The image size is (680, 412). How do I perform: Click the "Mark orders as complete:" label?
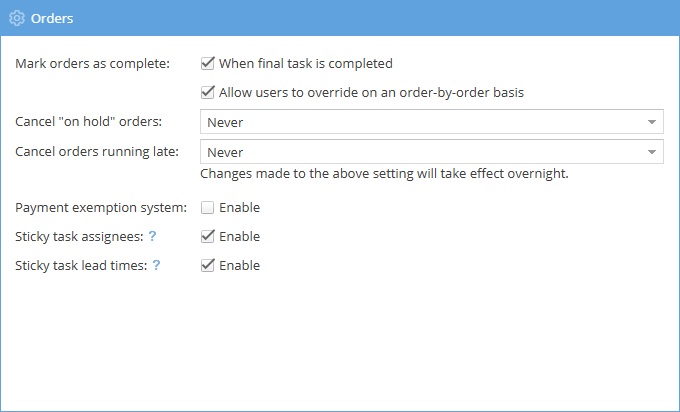(x=93, y=63)
